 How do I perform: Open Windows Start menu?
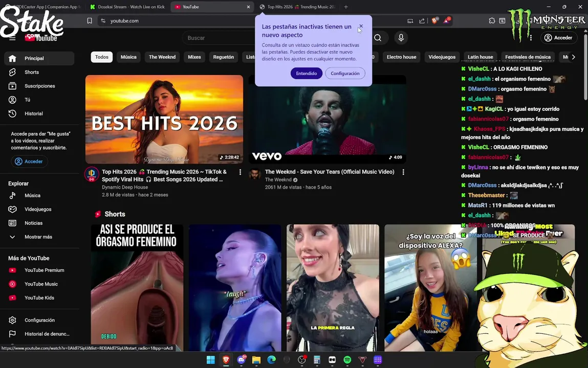click(211, 360)
